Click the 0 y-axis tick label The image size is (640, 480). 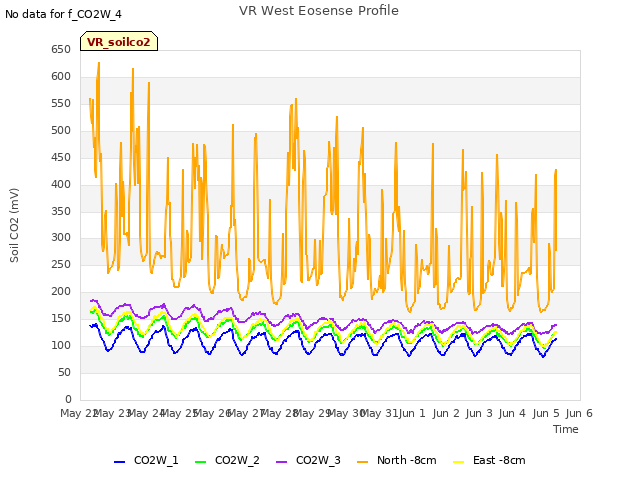click(x=68, y=399)
